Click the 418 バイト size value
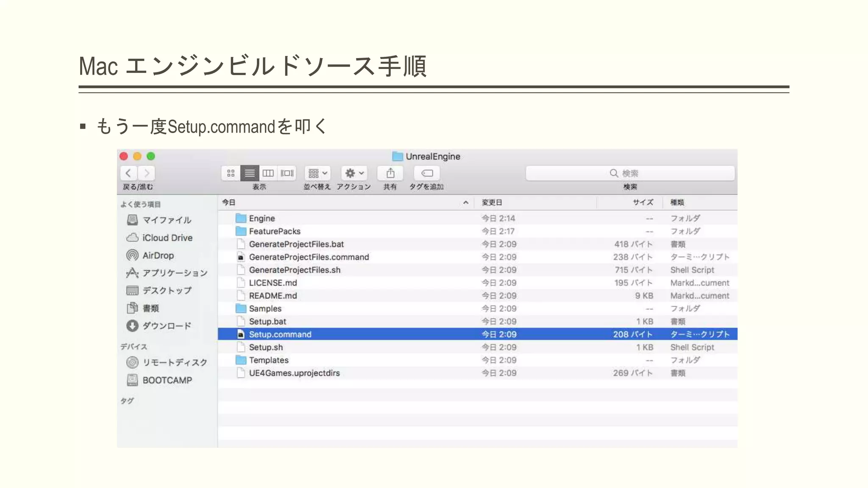868x488 pixels. (633, 244)
